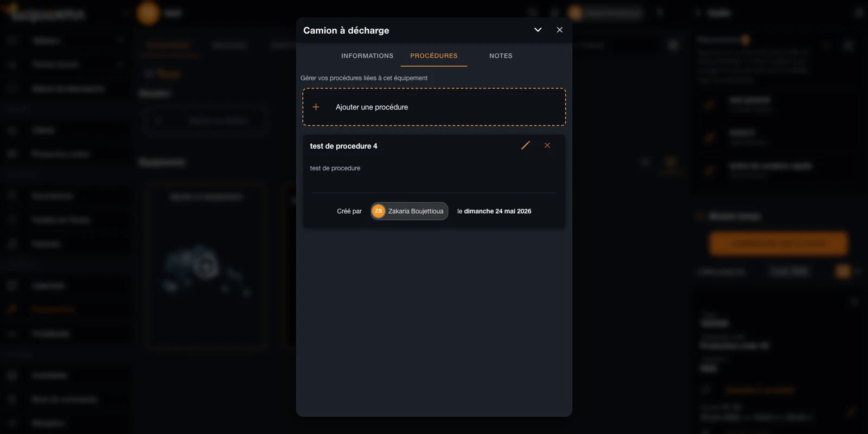Edit test de procedure 4 with pencil icon
This screenshot has width=868, height=434.
tap(525, 145)
